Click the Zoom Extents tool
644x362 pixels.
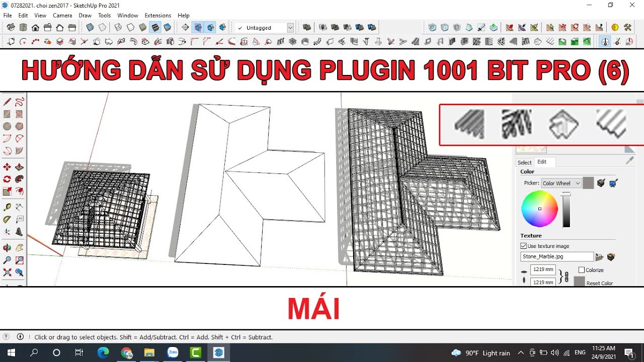click(x=7, y=273)
